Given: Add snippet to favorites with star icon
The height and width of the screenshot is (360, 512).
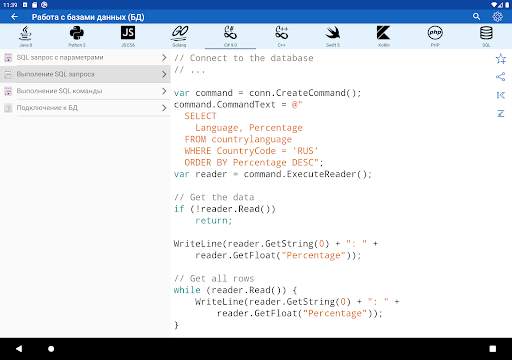Looking at the screenshot, I should [501, 59].
